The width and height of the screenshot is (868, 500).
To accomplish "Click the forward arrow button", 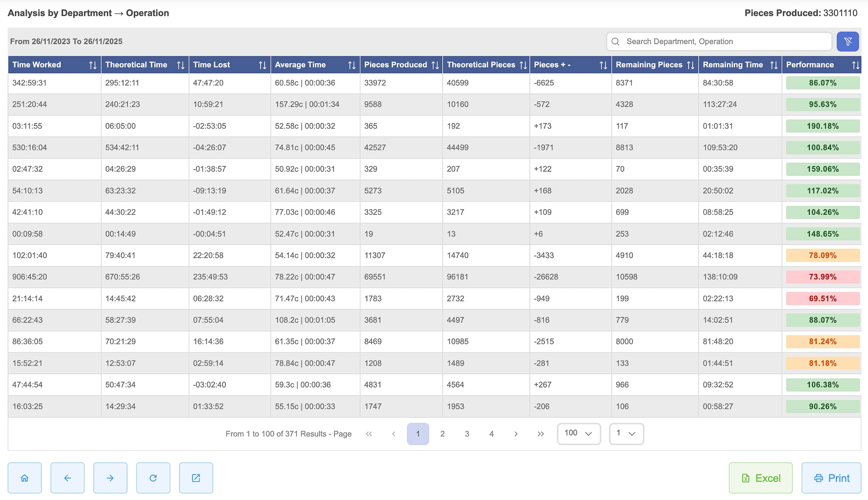I will point(110,478).
